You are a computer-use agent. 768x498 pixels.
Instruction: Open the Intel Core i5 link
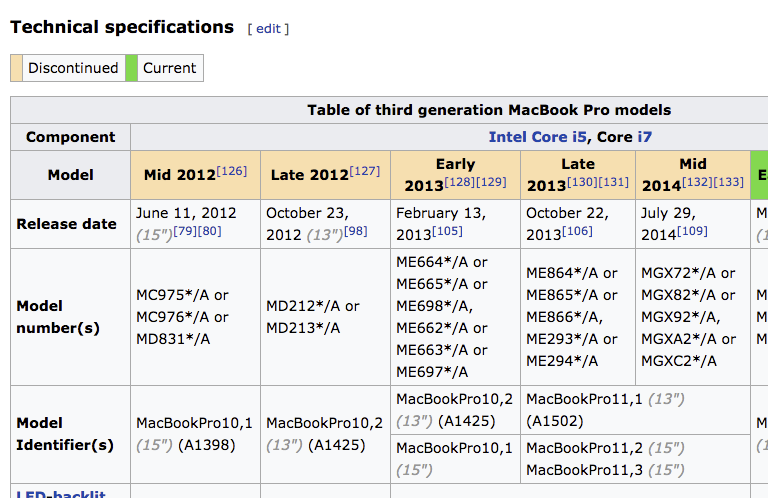[537, 137]
